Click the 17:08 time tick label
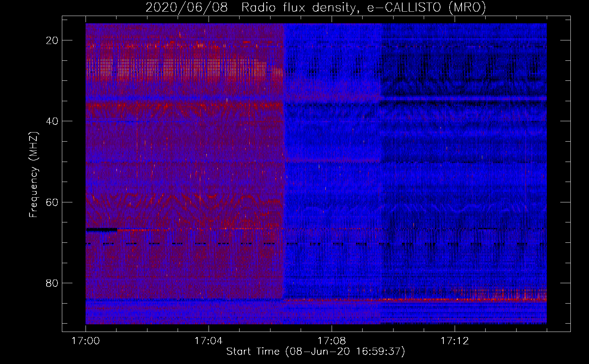Viewport: 589px width, 364px height. click(332, 341)
